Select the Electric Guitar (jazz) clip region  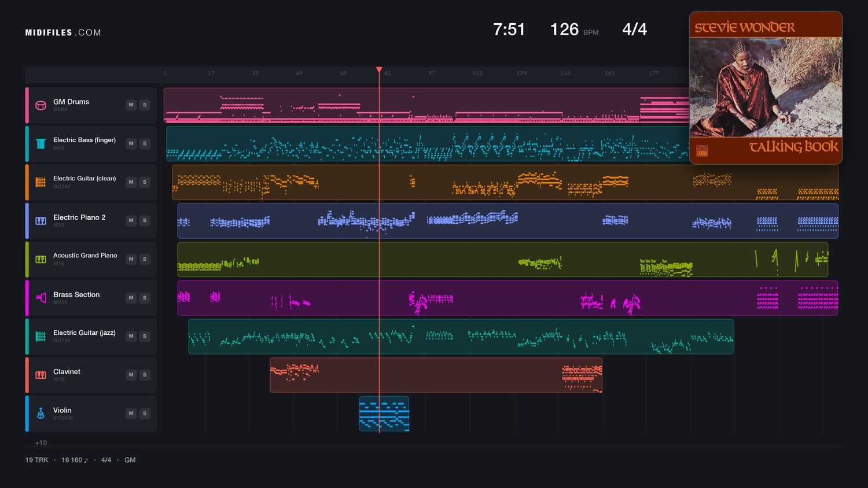pyautogui.click(x=461, y=337)
